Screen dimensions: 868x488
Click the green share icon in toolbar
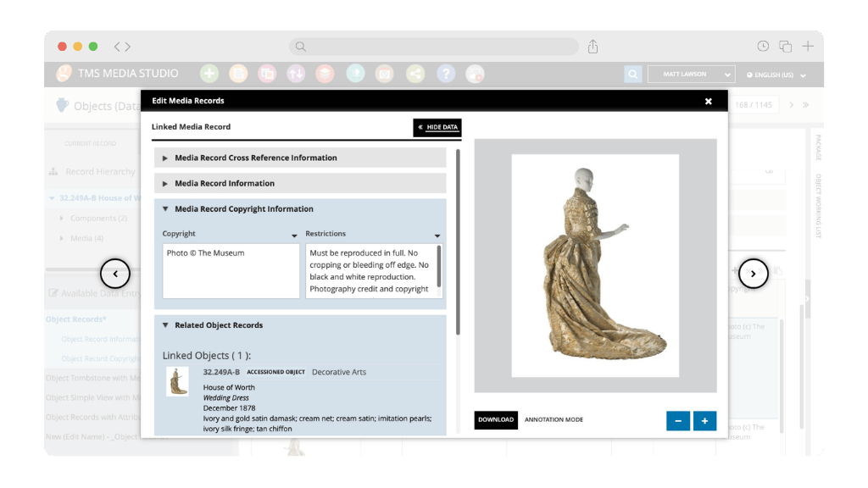coord(415,74)
